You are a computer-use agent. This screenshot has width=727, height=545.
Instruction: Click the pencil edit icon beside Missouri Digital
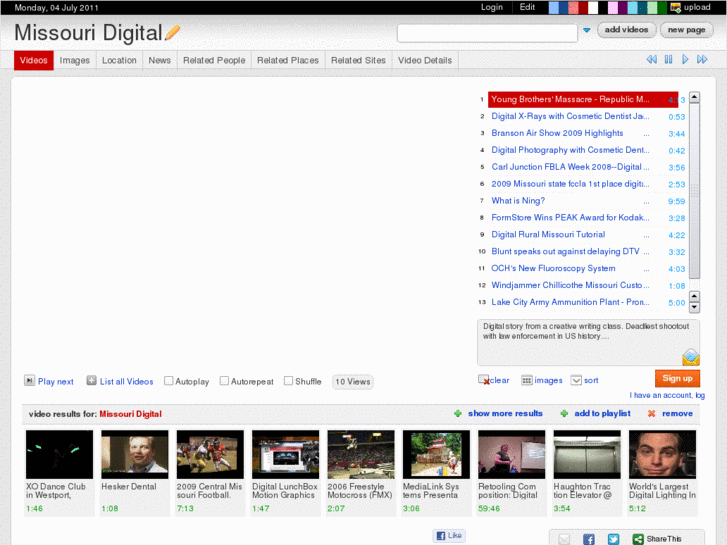click(x=172, y=32)
